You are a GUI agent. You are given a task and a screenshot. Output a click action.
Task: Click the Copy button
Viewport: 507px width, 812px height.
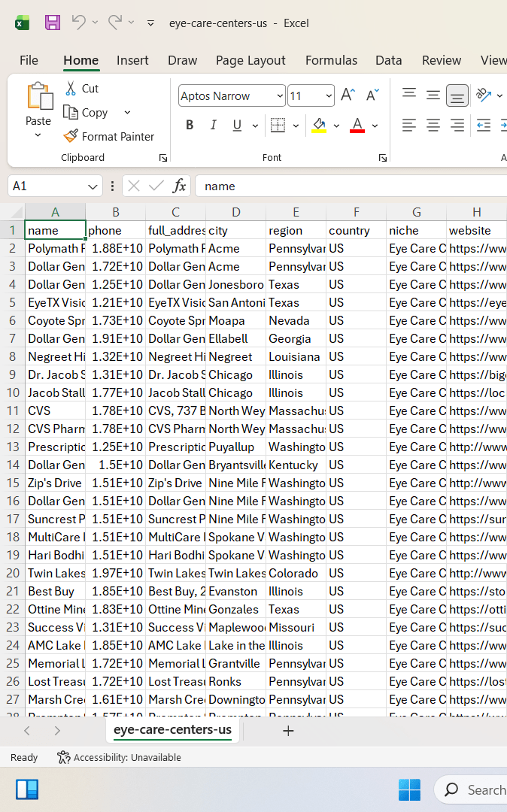pos(86,112)
